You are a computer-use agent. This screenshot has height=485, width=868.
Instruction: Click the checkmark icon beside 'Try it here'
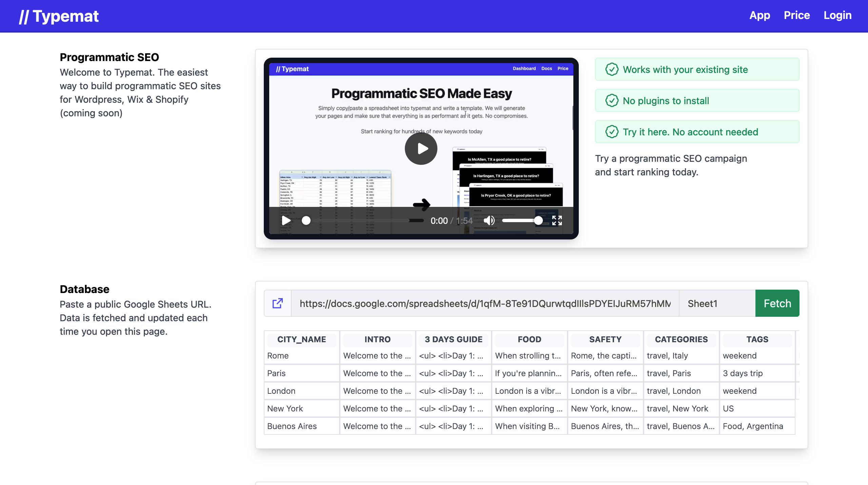[612, 132]
